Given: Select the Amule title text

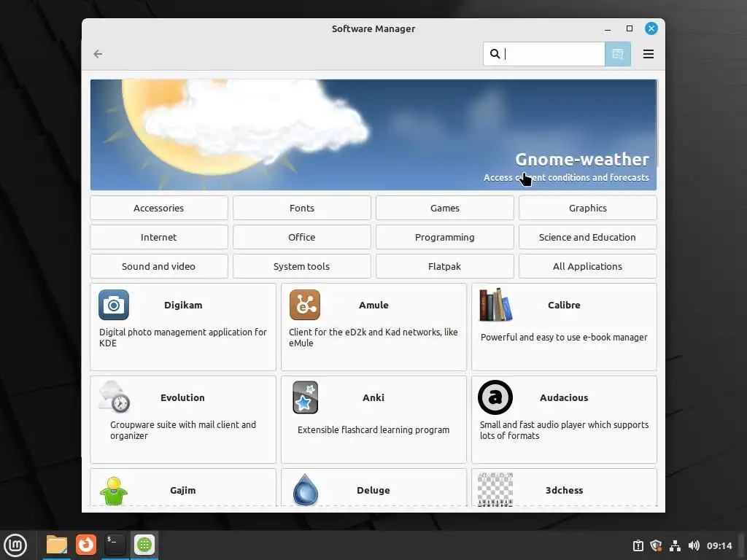Looking at the screenshot, I should 373,306.
